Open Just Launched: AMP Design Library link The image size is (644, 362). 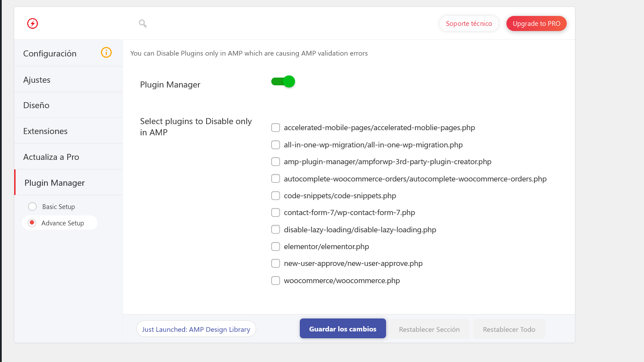tap(196, 329)
